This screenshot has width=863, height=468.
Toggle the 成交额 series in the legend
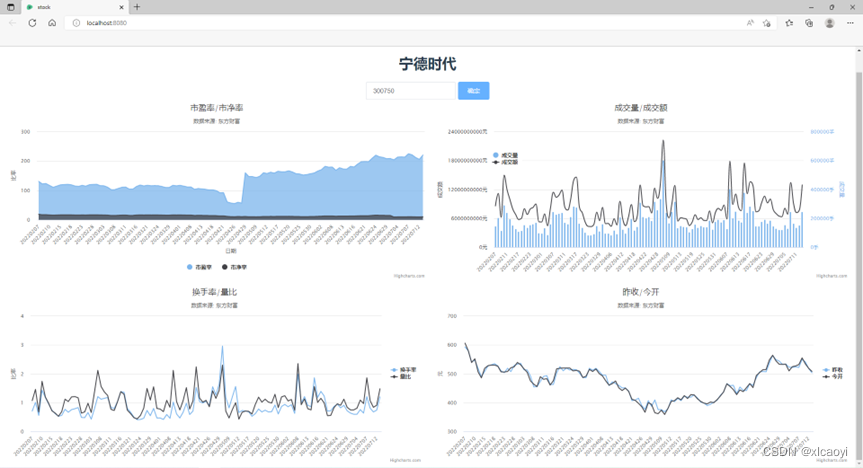point(505,162)
